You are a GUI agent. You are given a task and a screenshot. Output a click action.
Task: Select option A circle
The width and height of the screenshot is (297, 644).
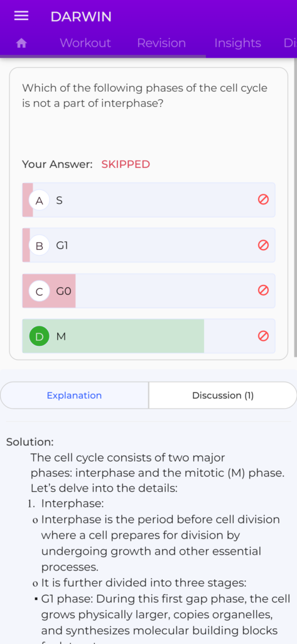click(40, 201)
